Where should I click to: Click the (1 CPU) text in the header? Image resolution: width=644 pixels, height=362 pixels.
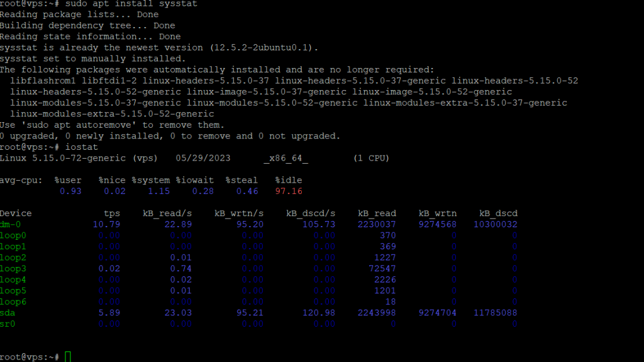pyautogui.click(x=371, y=157)
